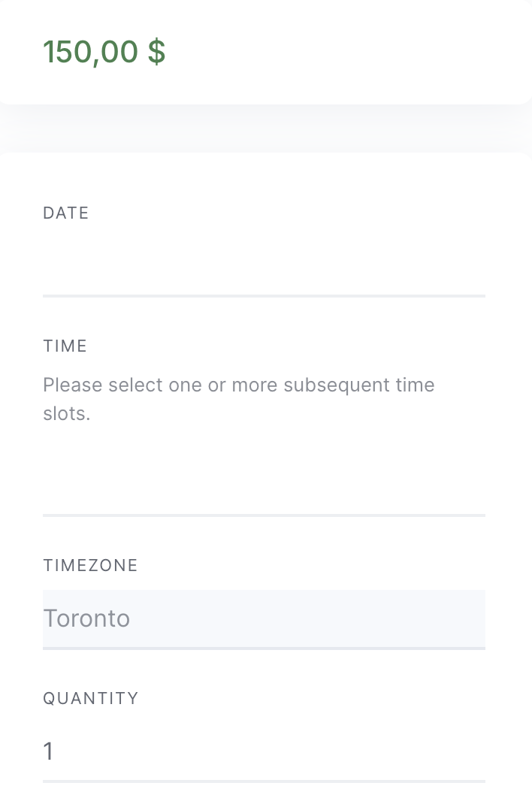Viewport: 532px width, 792px height.
Task: Click the divider line under the Time section
Action: point(264,515)
